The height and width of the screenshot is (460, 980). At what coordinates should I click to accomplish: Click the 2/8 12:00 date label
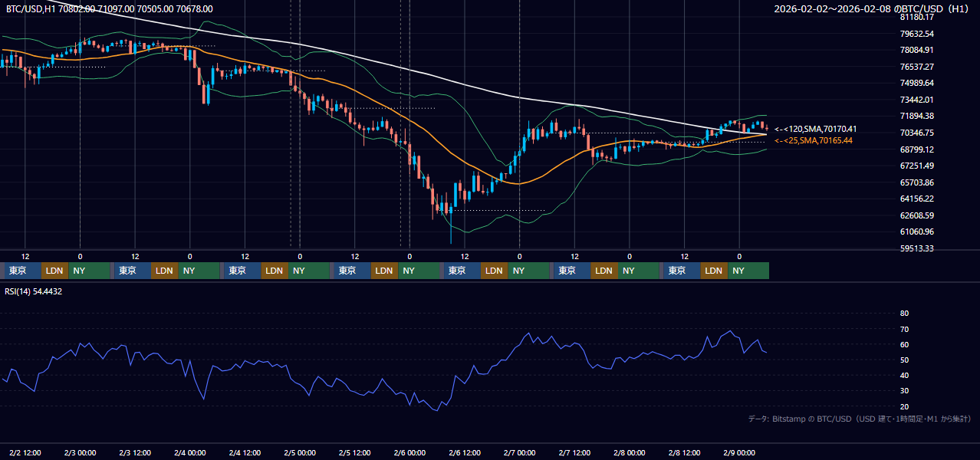click(685, 453)
